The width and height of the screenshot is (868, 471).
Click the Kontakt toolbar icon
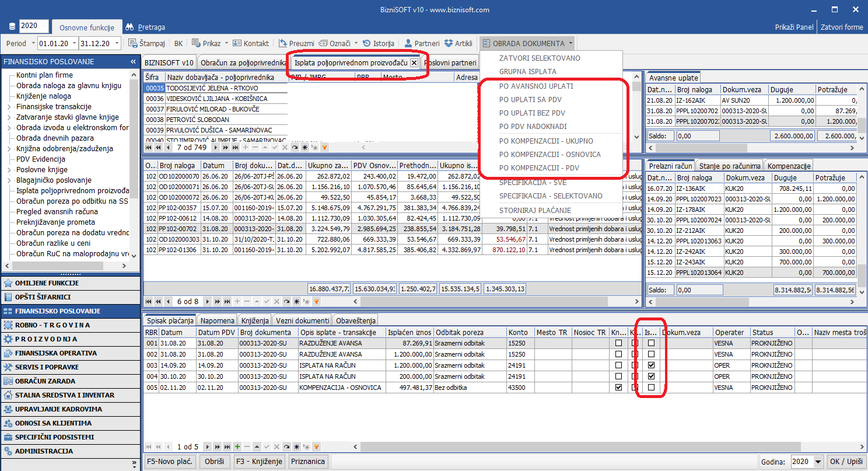click(x=237, y=43)
